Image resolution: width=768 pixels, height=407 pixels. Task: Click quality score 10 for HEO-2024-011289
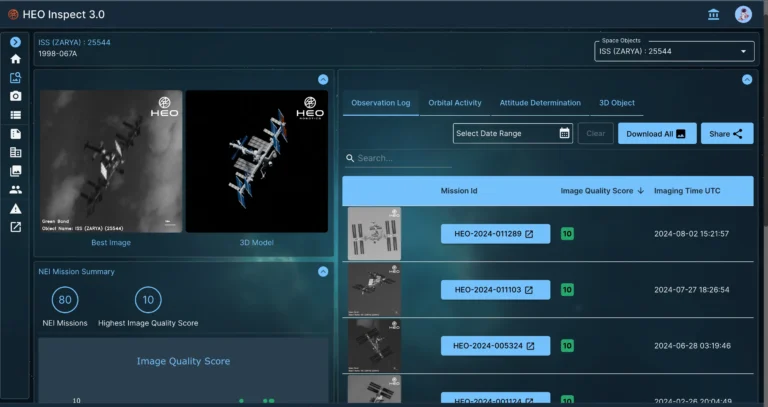point(567,234)
